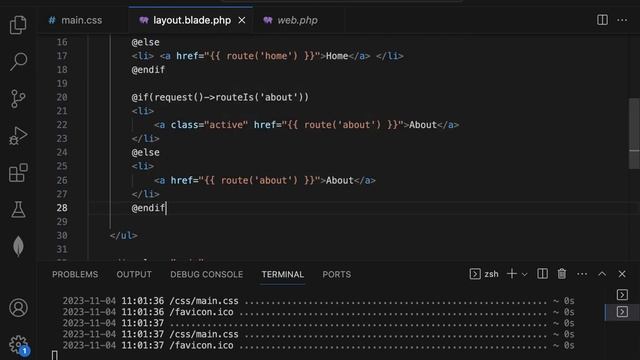Click the </li> tag on line 27

[x=146, y=194]
